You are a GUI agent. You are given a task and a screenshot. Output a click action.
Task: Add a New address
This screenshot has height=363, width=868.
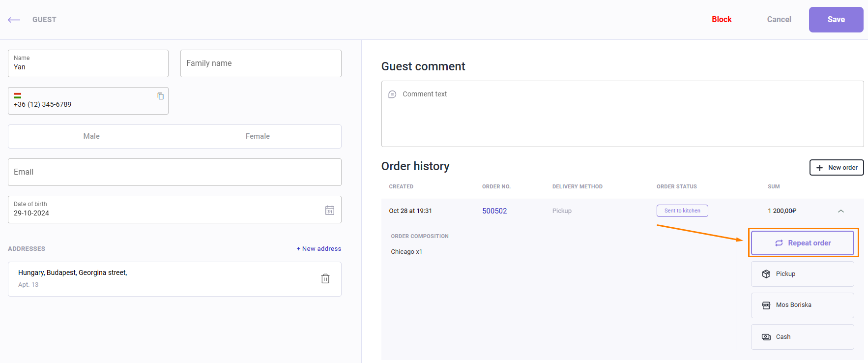click(319, 249)
